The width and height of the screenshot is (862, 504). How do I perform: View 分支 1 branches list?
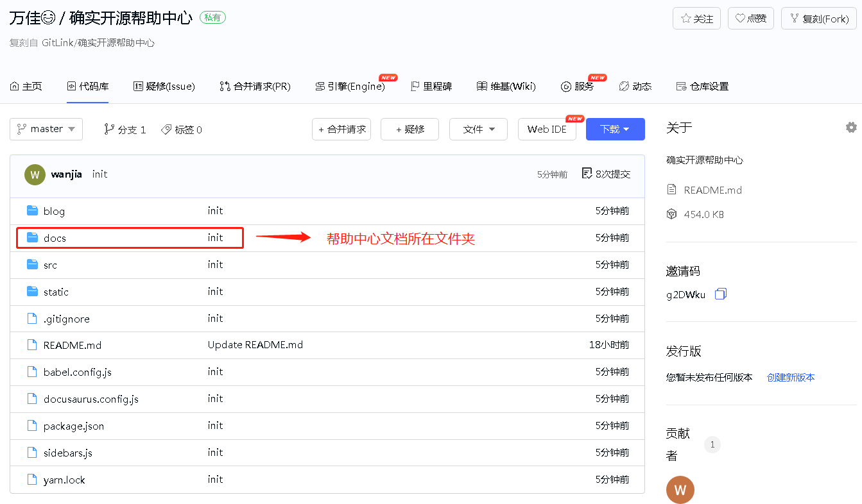(x=125, y=130)
